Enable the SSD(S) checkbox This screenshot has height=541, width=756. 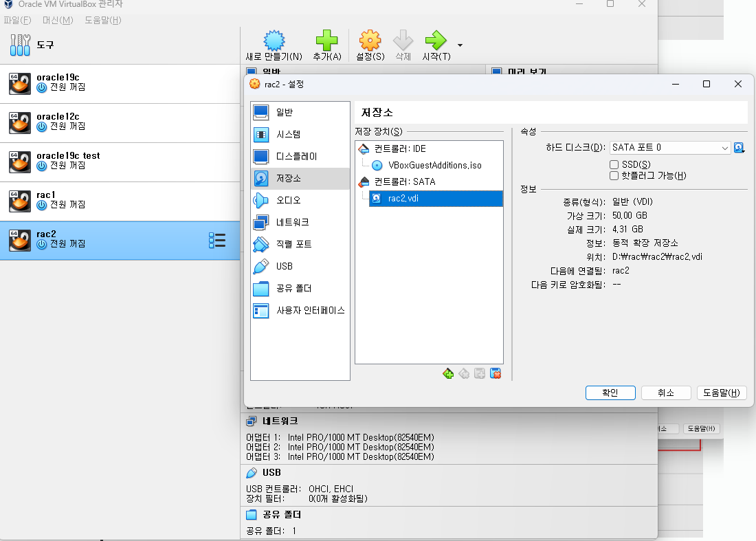click(x=614, y=164)
